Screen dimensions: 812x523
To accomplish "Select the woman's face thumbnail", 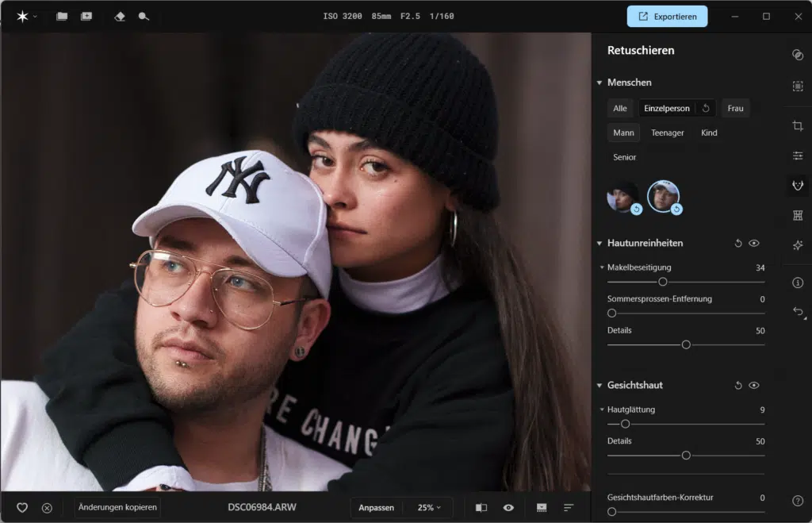I will [x=623, y=197].
